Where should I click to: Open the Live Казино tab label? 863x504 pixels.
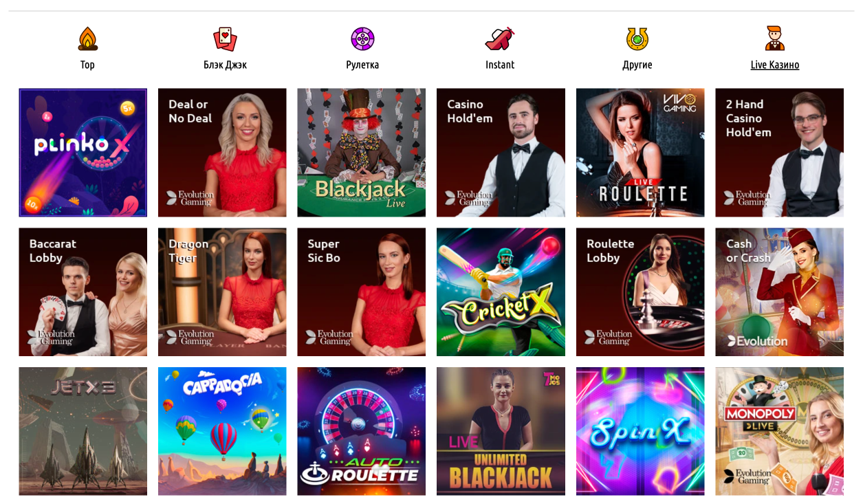(x=775, y=65)
